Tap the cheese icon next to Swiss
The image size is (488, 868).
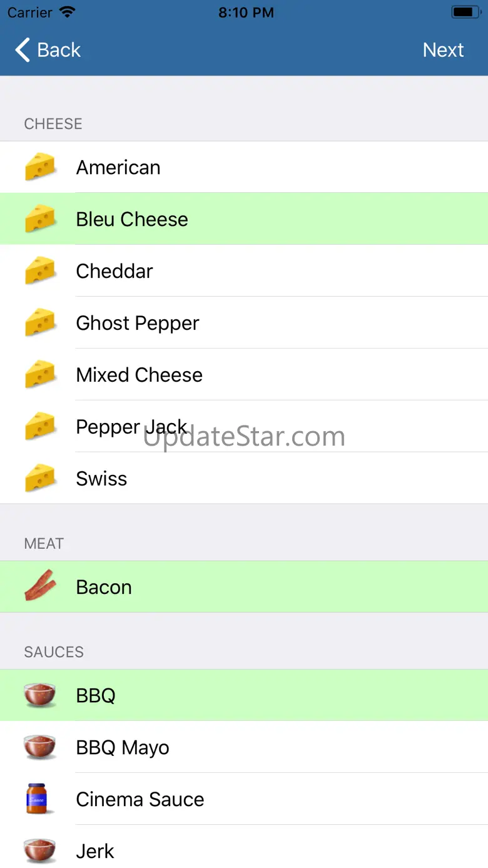point(40,478)
